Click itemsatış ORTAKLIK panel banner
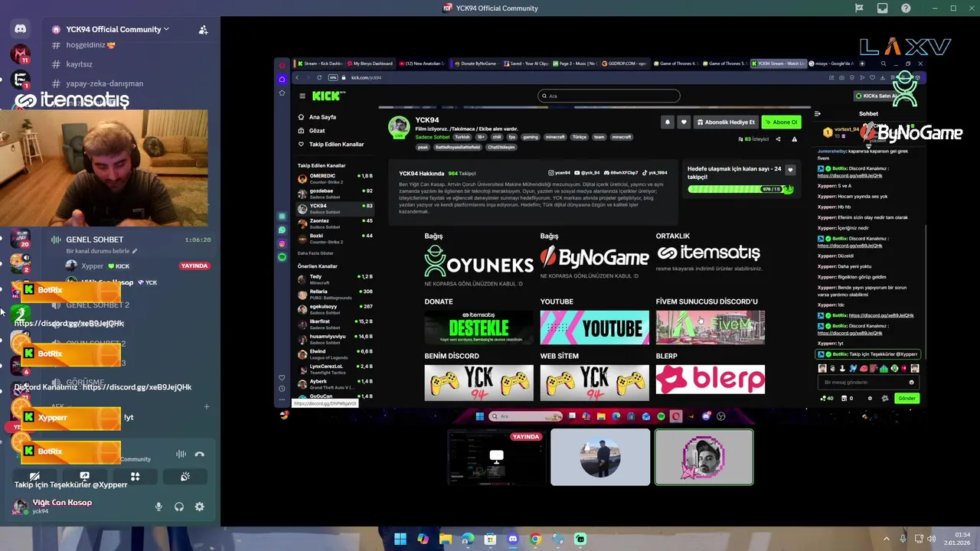 [x=709, y=253]
